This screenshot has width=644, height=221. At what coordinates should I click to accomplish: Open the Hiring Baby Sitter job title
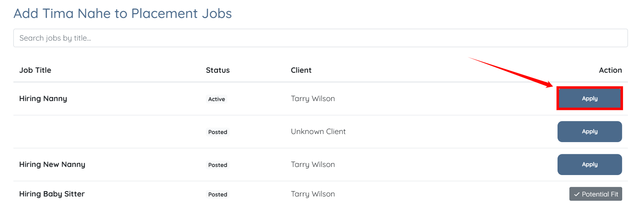click(x=52, y=194)
